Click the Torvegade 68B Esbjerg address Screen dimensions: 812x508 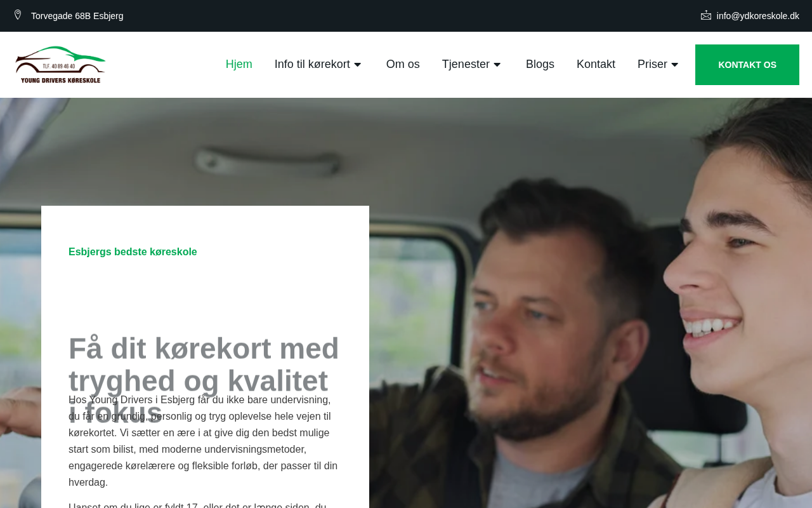tap(77, 16)
